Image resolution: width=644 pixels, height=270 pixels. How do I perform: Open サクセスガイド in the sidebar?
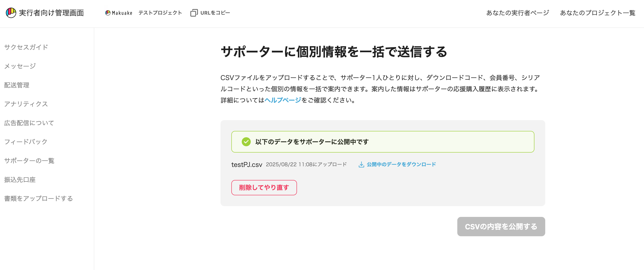click(x=26, y=47)
